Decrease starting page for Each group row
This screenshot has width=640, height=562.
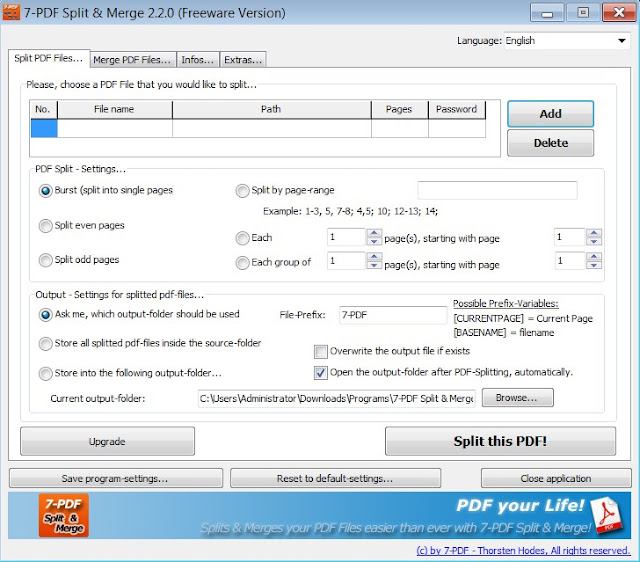tap(594, 265)
